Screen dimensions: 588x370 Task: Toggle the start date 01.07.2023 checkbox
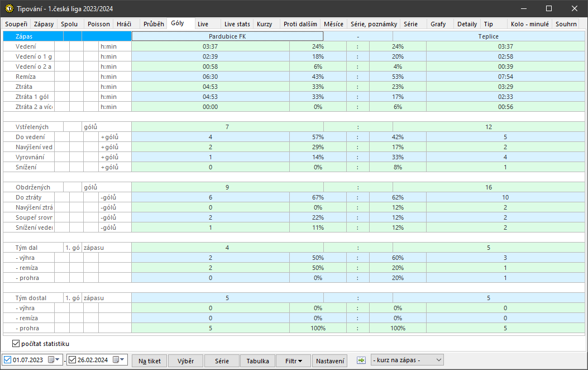click(7, 360)
